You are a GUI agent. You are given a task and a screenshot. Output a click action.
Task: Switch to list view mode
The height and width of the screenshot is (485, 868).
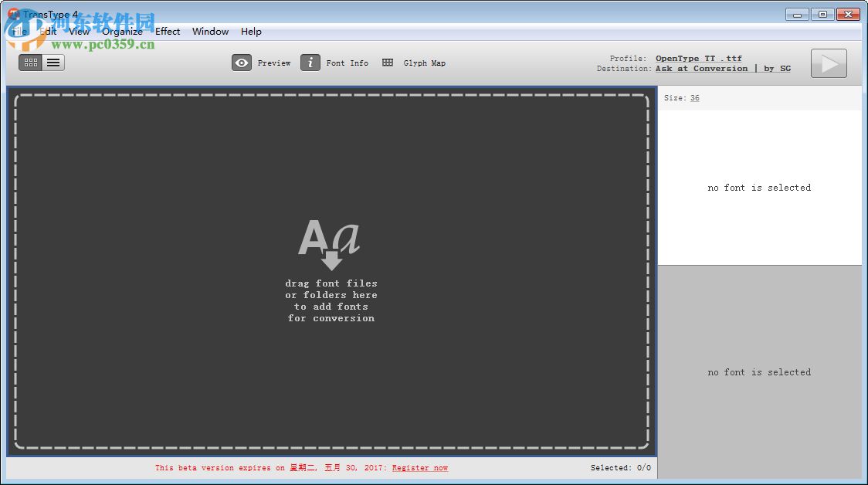point(53,62)
